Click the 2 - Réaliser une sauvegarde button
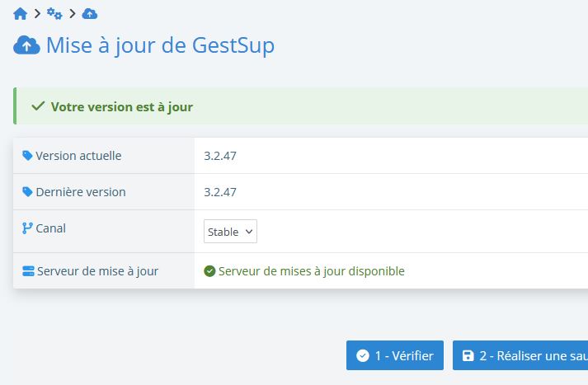 point(520,355)
